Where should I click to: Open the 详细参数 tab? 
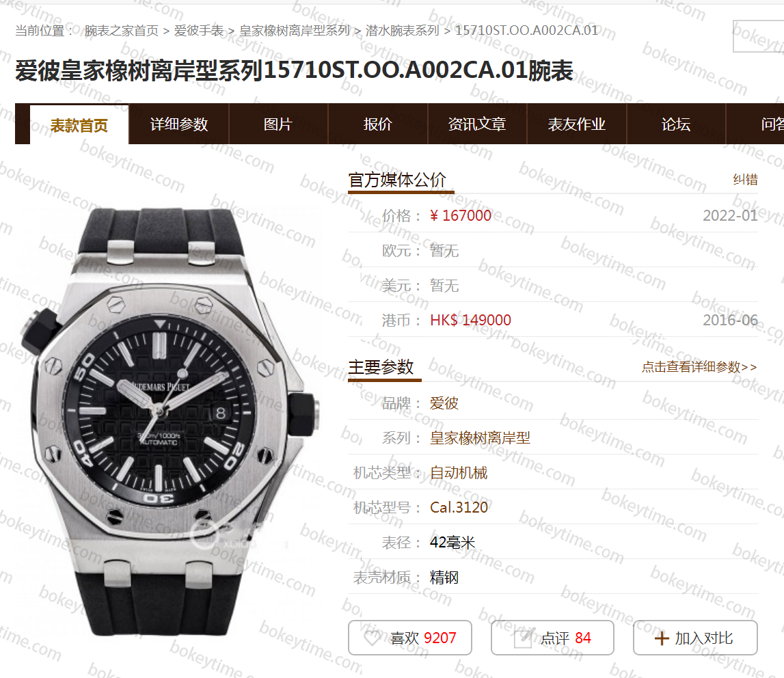pos(179,124)
